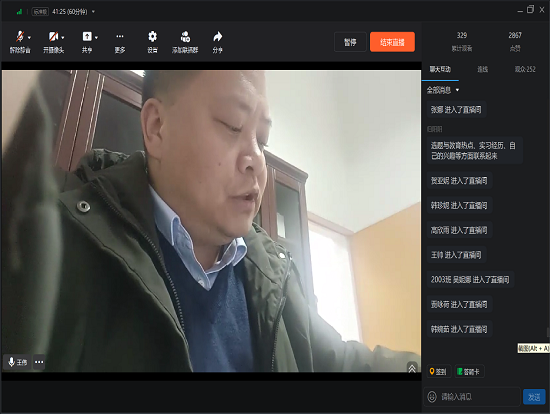
Task: Open the green answer card button
Action: pos(469,372)
